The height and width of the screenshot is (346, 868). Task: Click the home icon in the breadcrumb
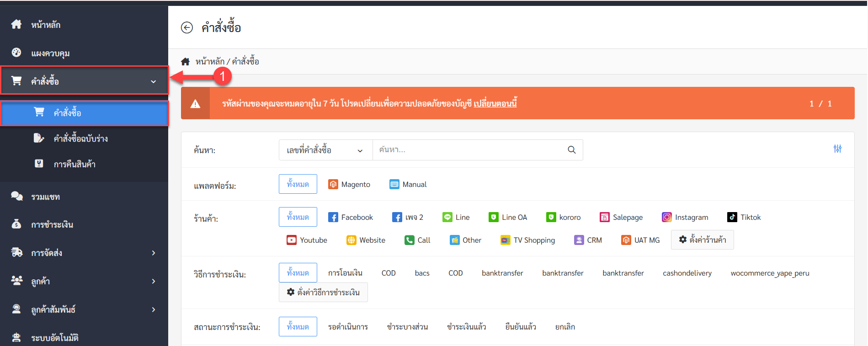coord(185,62)
